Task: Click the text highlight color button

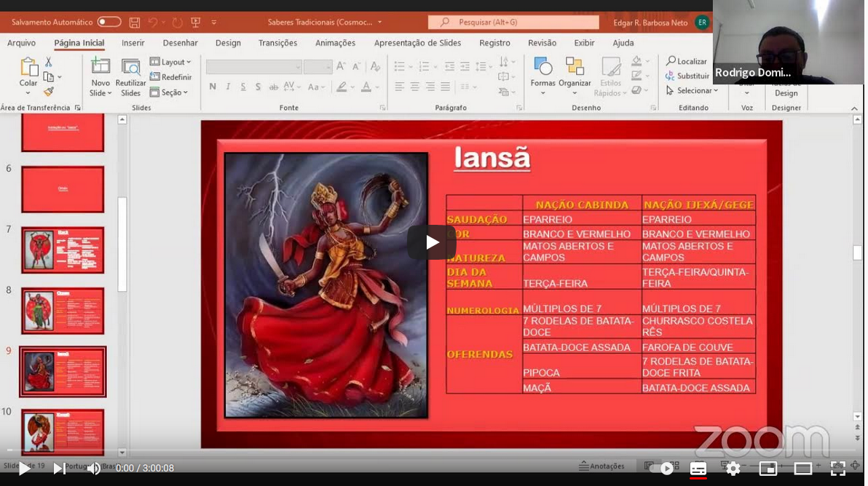Action: click(342, 87)
